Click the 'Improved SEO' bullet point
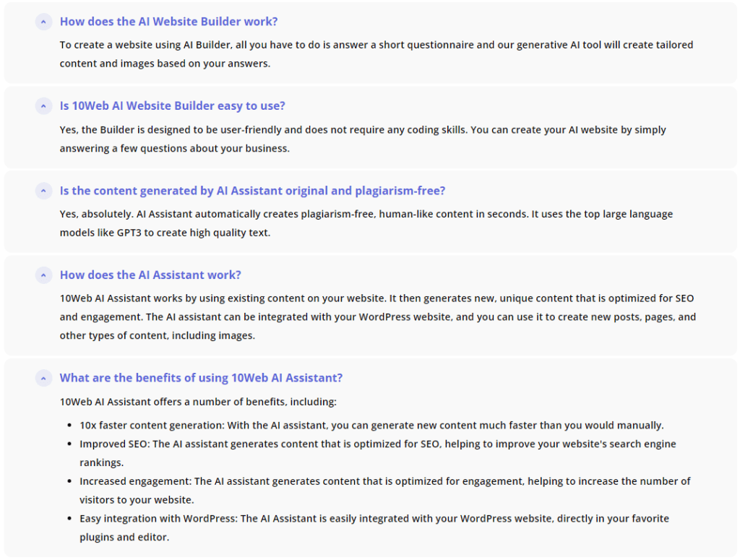This screenshot has width=740, height=560. pos(377,453)
